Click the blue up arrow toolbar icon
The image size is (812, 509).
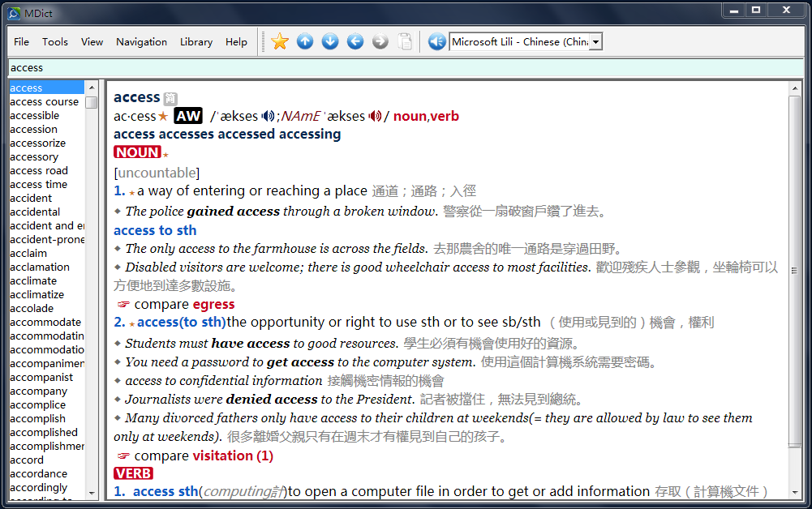[x=305, y=41]
